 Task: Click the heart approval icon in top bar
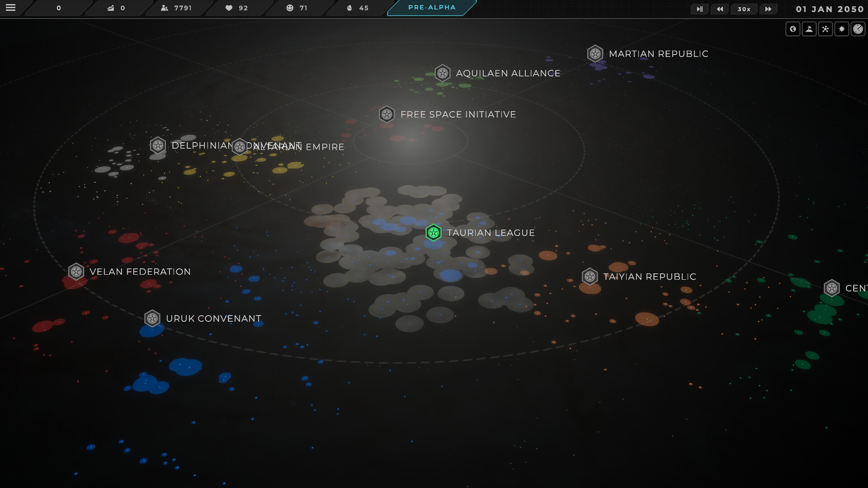[x=228, y=8]
